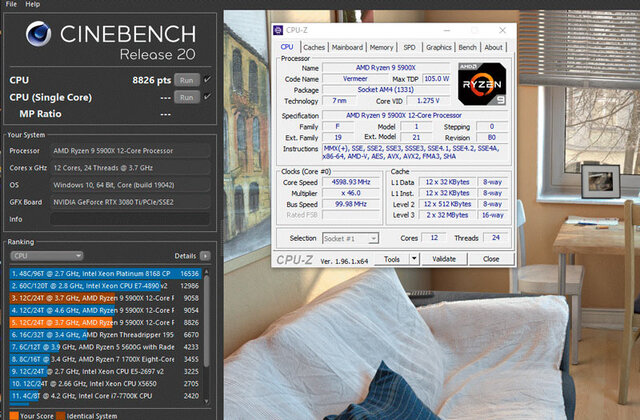This screenshot has height=420, width=640.
Task: Click the Info input field
Action: coord(130,218)
